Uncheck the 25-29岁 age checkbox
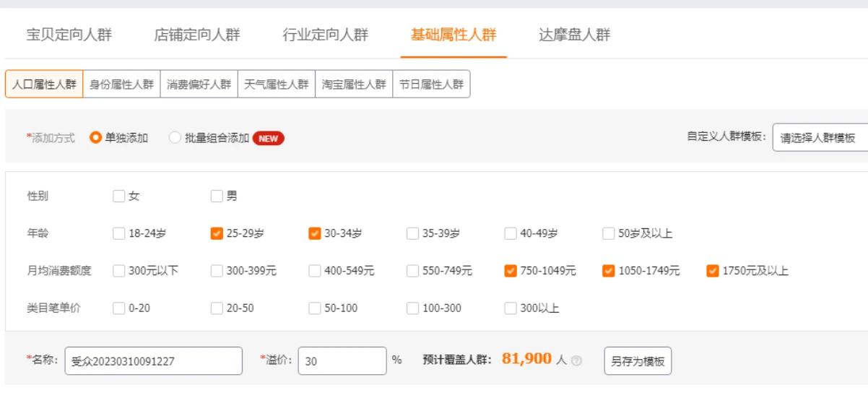 [217, 233]
